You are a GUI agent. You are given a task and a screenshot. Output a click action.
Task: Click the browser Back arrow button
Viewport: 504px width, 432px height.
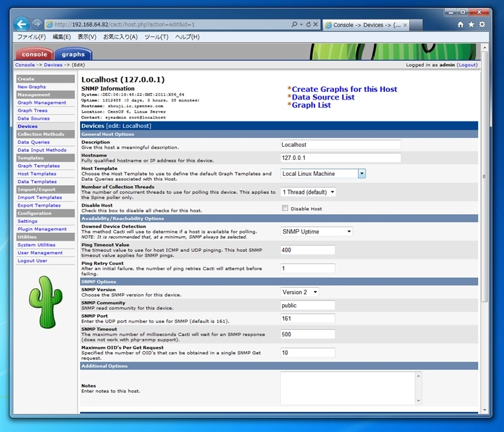tap(21, 24)
